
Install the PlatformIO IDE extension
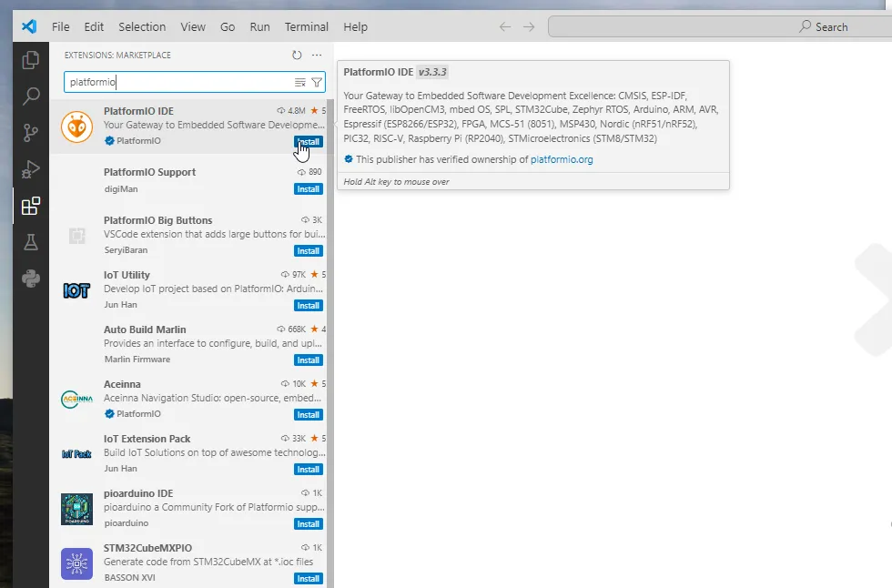pos(309,142)
